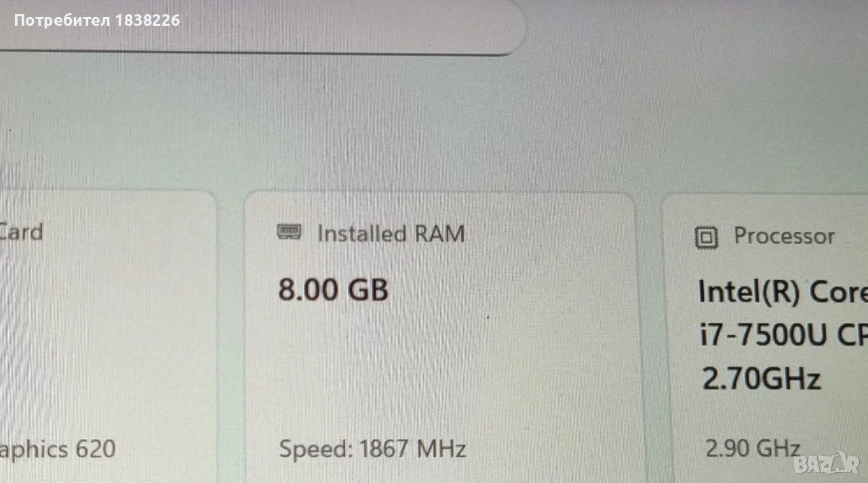
Task: Click the Intel(R) Core text line
Action: (783, 292)
